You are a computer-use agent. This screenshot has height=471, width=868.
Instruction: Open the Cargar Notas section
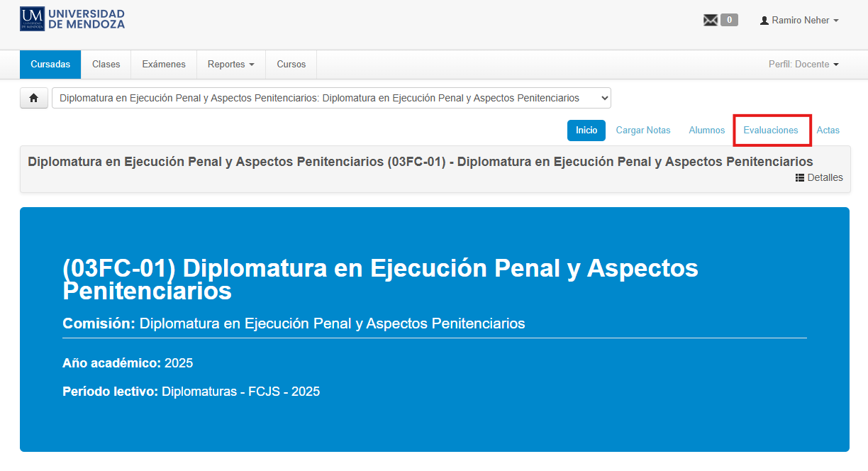[642, 131]
